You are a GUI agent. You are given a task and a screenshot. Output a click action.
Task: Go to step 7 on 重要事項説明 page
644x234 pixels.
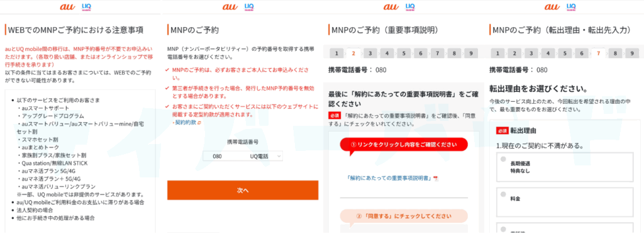(438, 53)
